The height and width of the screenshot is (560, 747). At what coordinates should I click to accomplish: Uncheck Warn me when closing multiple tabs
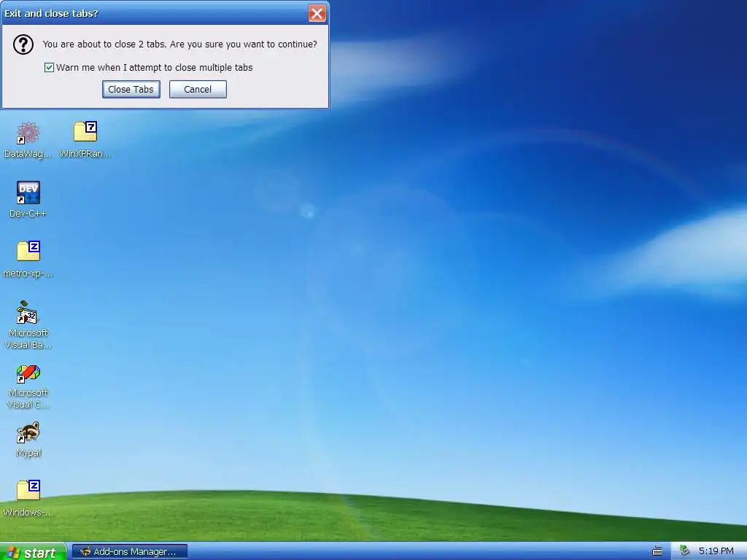coord(49,68)
